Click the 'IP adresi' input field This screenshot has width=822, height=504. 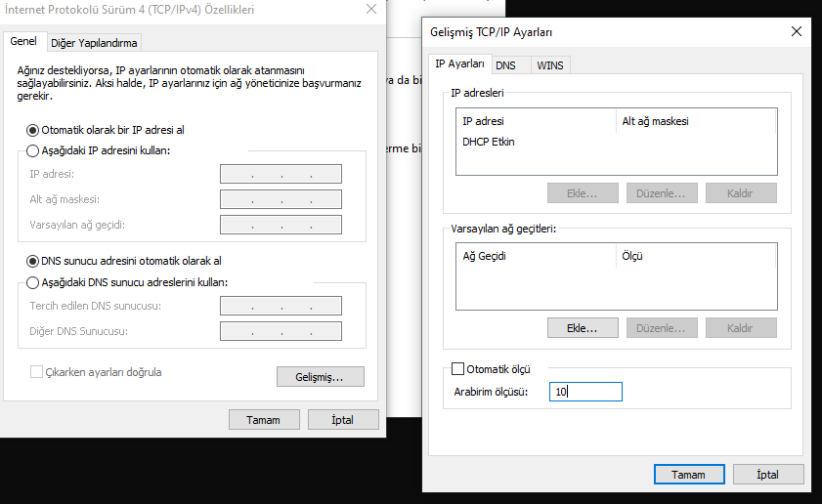click(281, 174)
